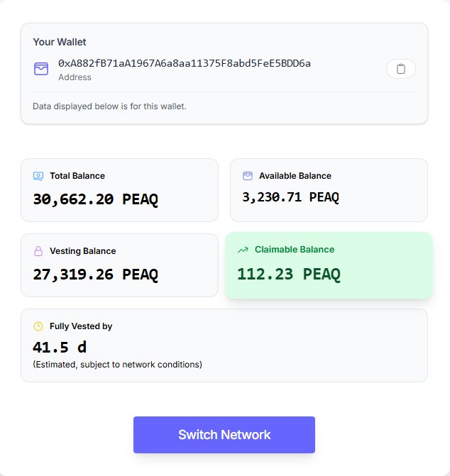The image size is (450, 476).
Task: Click the Fully Vested clock icon
Action: pos(38,326)
